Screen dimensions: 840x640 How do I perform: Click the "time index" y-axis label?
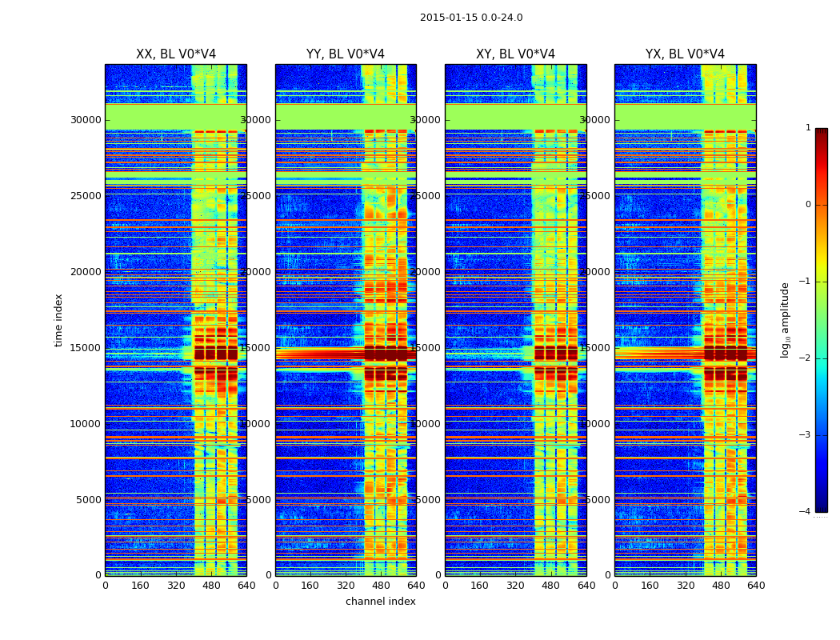[x=58, y=320]
